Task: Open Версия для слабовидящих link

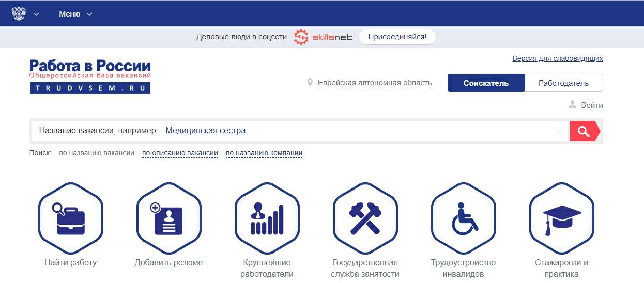Action: coord(558,58)
